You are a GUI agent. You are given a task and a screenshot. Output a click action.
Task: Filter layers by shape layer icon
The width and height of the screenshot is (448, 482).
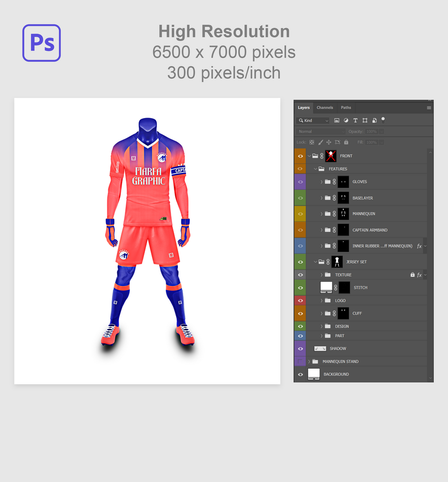tap(365, 120)
